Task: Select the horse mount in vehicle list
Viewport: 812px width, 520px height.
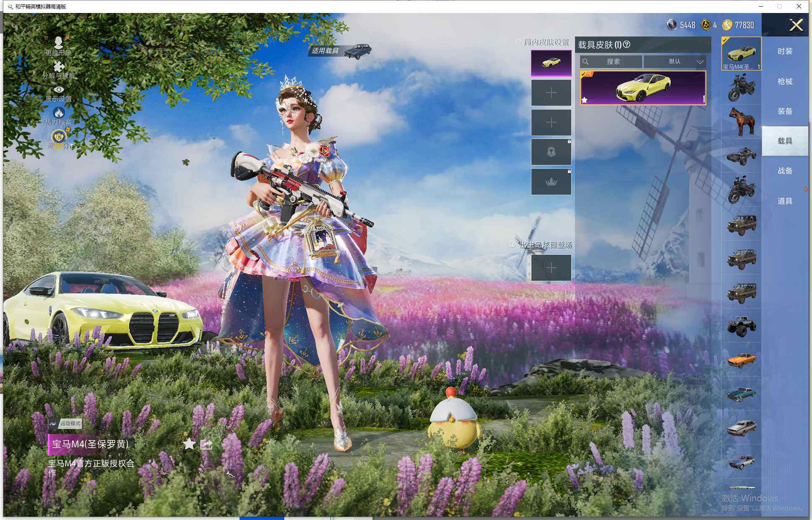Action: 741,121
